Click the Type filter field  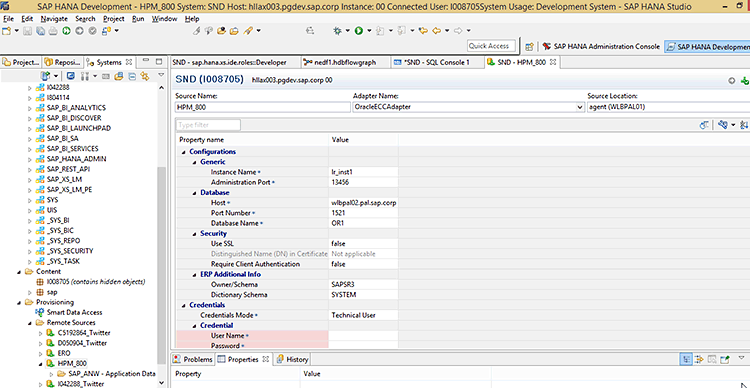pyautogui.click(x=208, y=125)
